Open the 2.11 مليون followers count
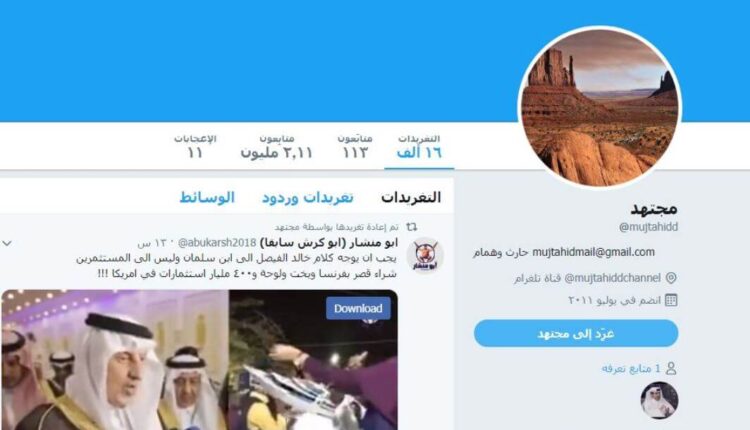The height and width of the screenshot is (430, 750). point(276,147)
